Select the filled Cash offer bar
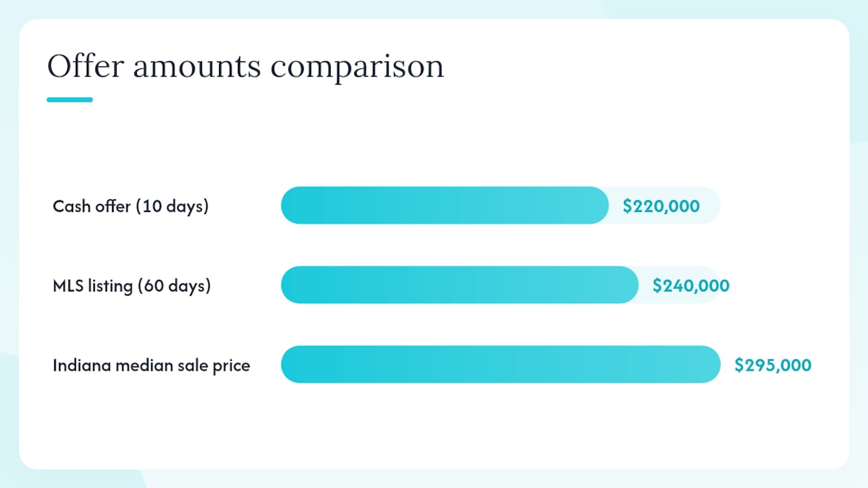Image resolution: width=868 pixels, height=488 pixels. 445,205
